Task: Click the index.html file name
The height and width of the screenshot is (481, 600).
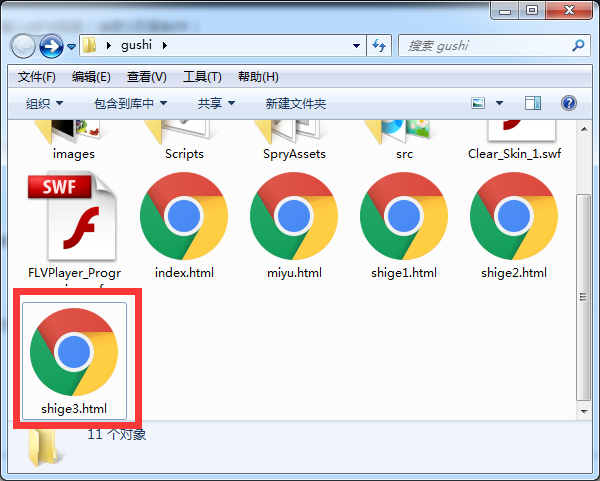Action: click(x=184, y=273)
